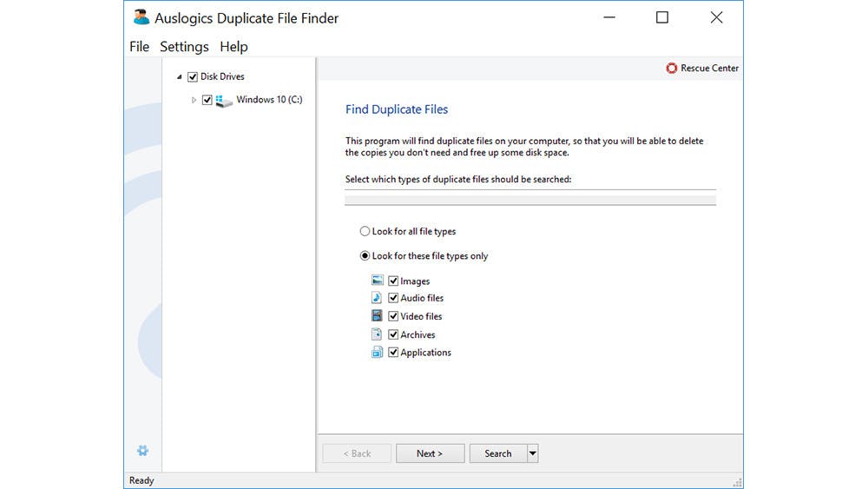Screen dimensions: 868x489
Task: Collapse the Disk Drives tree node
Action: 180,77
